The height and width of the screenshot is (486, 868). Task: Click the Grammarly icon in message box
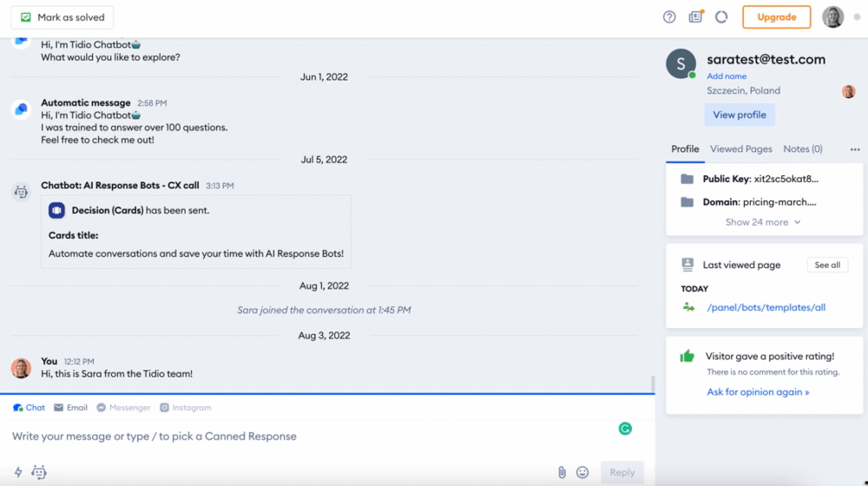point(625,429)
